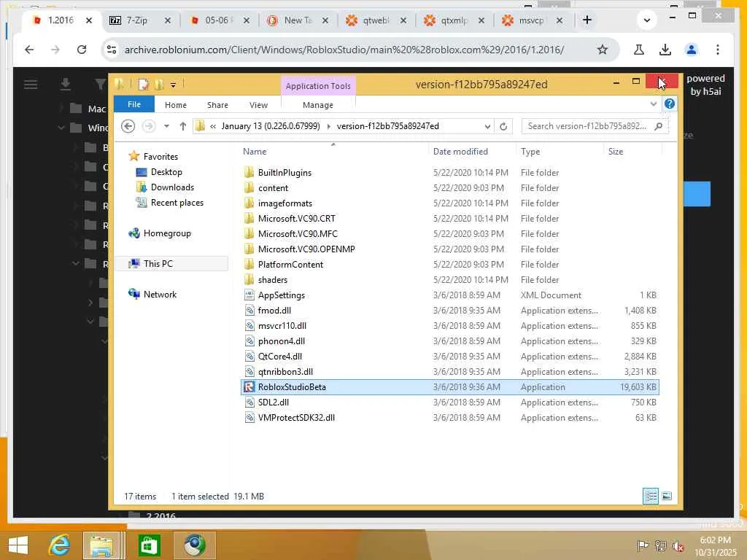Select Network in navigation pane

160,295
